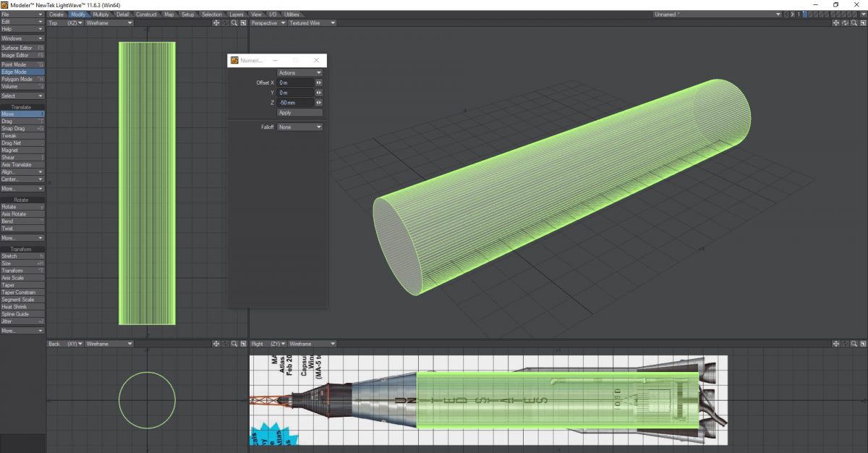The width and height of the screenshot is (868, 453).
Task: Select the viewport pan icon in perspective view
Action: pos(836,22)
